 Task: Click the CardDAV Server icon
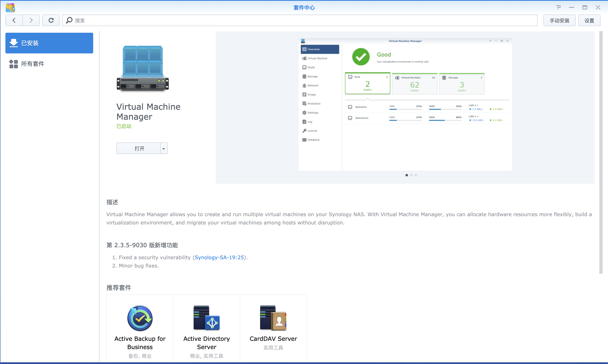pos(273,318)
